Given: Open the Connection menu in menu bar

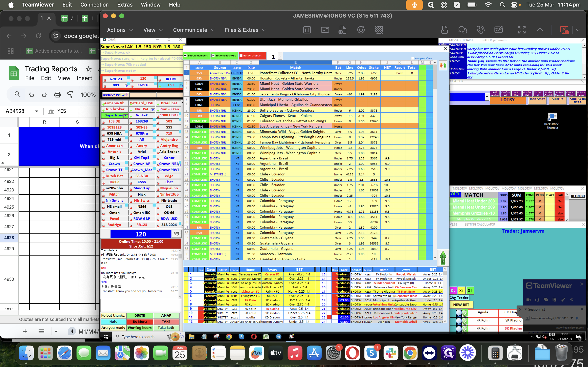Looking at the screenshot, I should (94, 5).
